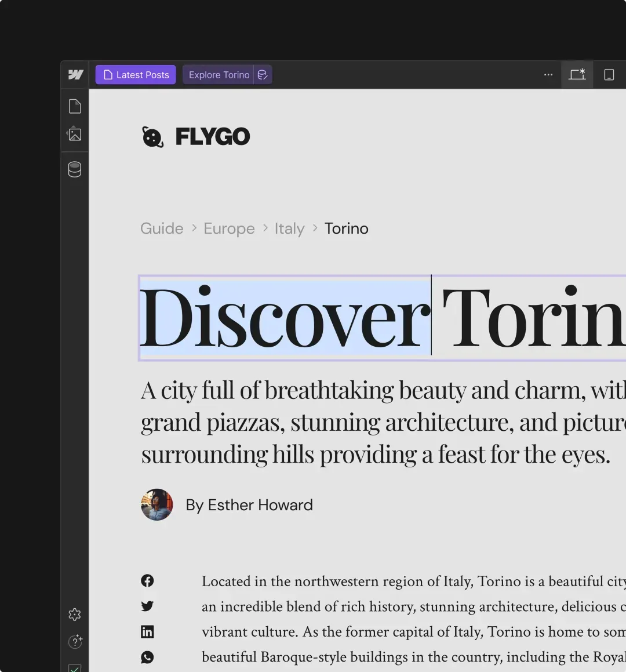
Task: Open the settings cog icon in sidebar
Action: click(x=75, y=615)
